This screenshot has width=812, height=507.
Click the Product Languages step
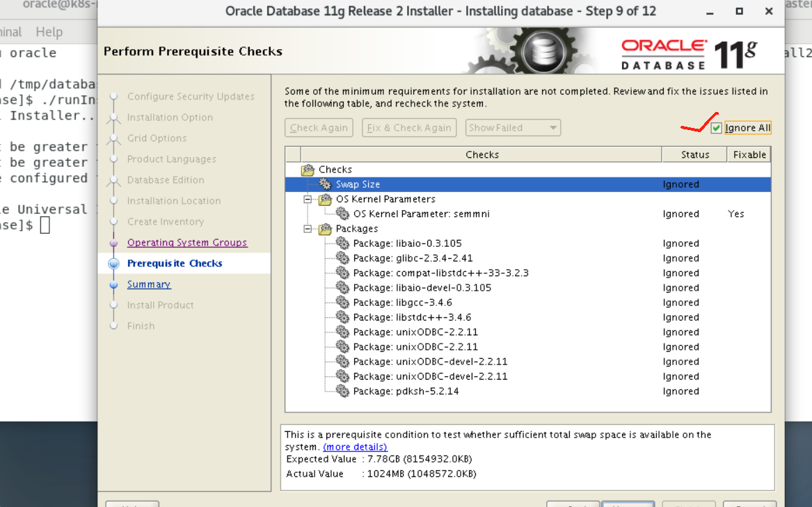point(171,159)
